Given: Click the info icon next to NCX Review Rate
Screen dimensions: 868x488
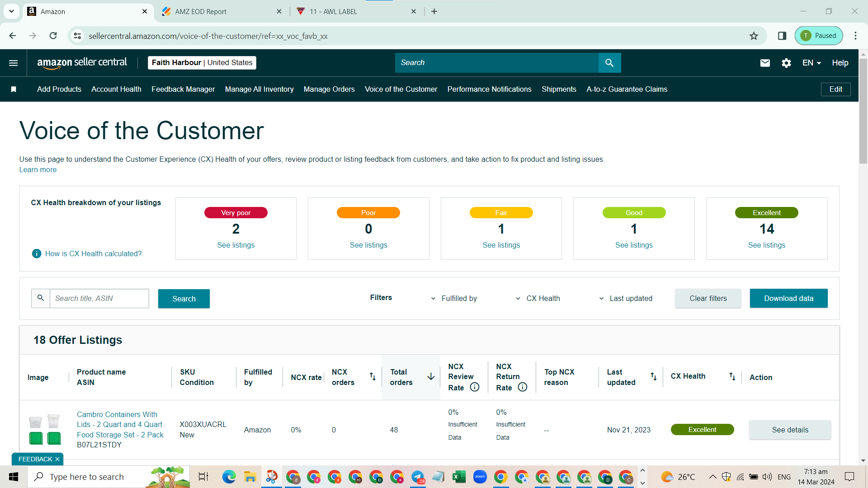Looking at the screenshot, I should pyautogui.click(x=475, y=387).
